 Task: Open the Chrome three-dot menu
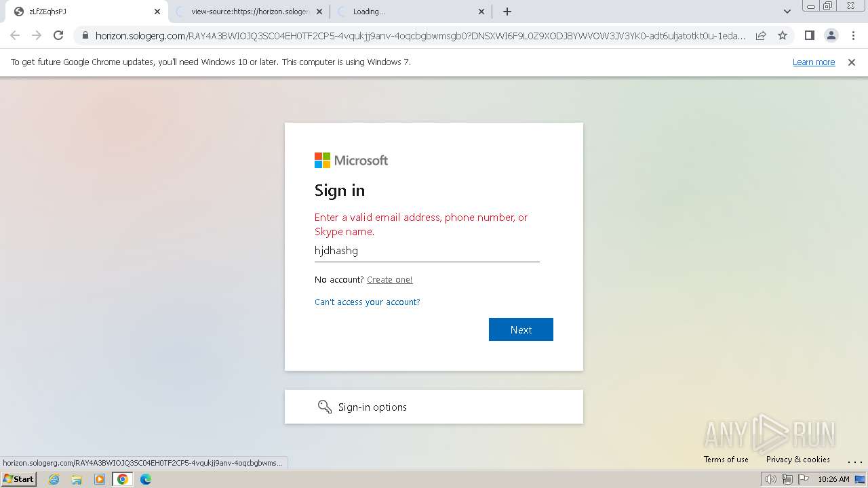[x=852, y=35]
